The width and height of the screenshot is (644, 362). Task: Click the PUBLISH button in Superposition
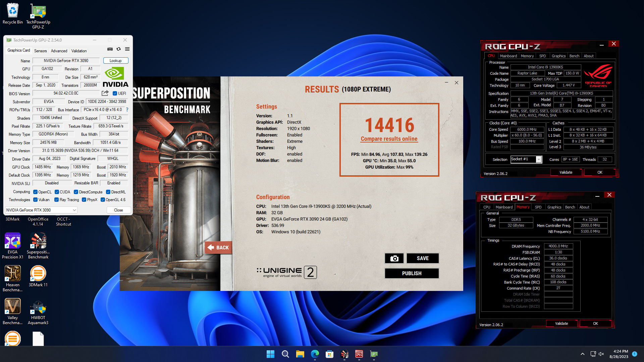412,274
